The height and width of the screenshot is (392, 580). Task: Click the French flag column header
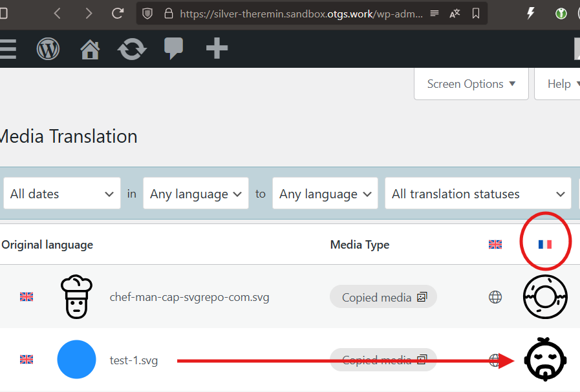(x=545, y=244)
